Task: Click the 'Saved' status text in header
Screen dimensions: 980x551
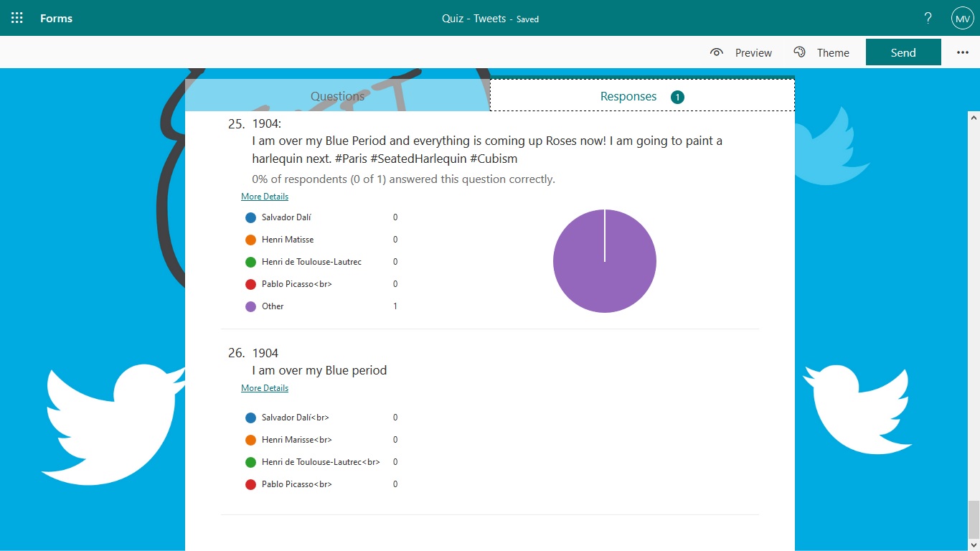Action: 528,19
